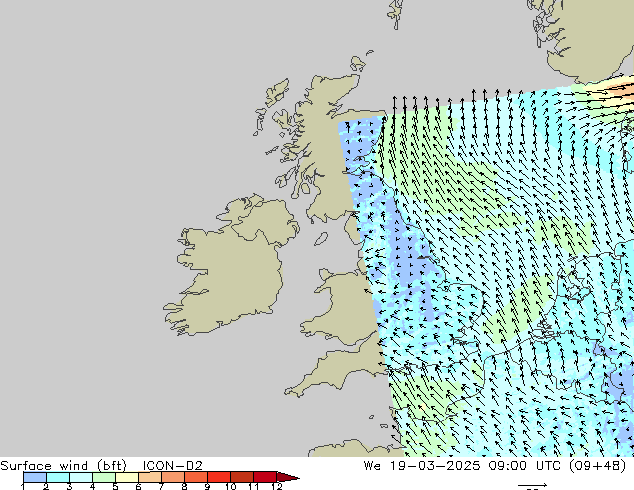Select the peach 6–7 bft legend swatch

pos(150,477)
